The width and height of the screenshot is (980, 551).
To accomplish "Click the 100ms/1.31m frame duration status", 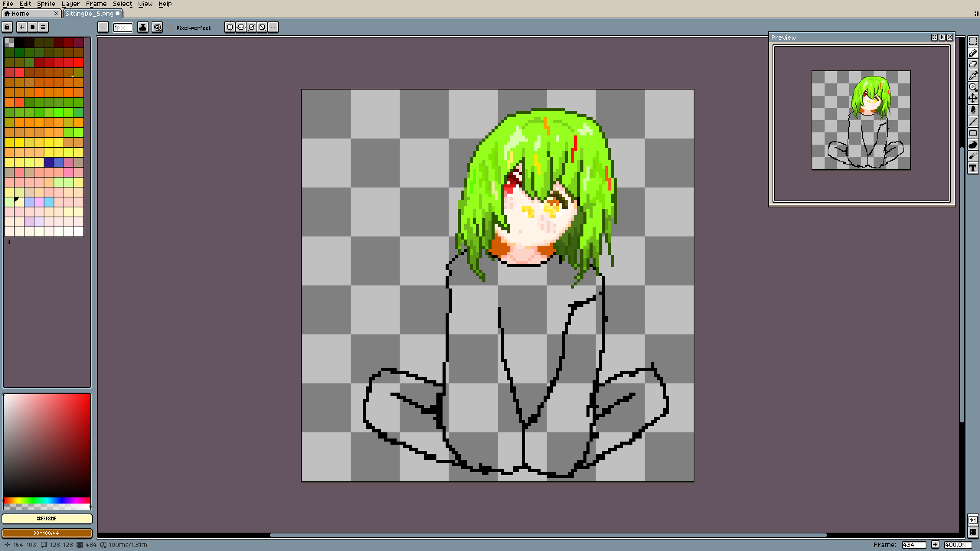I will (x=124, y=545).
